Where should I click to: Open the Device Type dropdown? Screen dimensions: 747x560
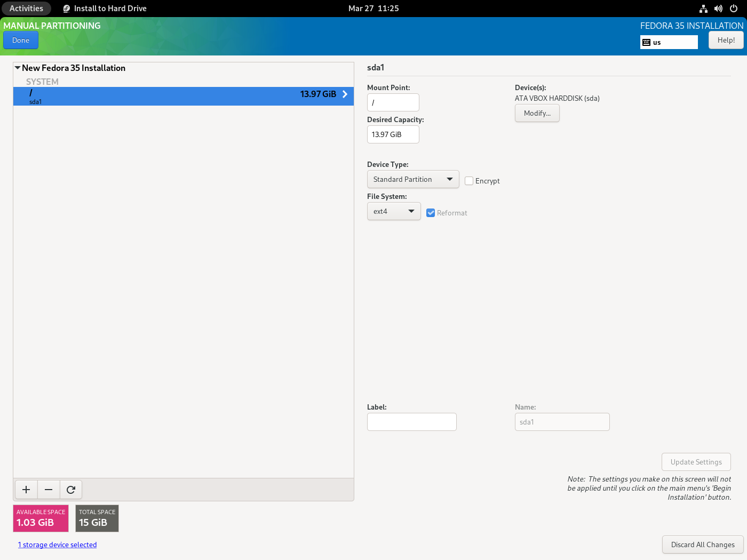(412, 179)
